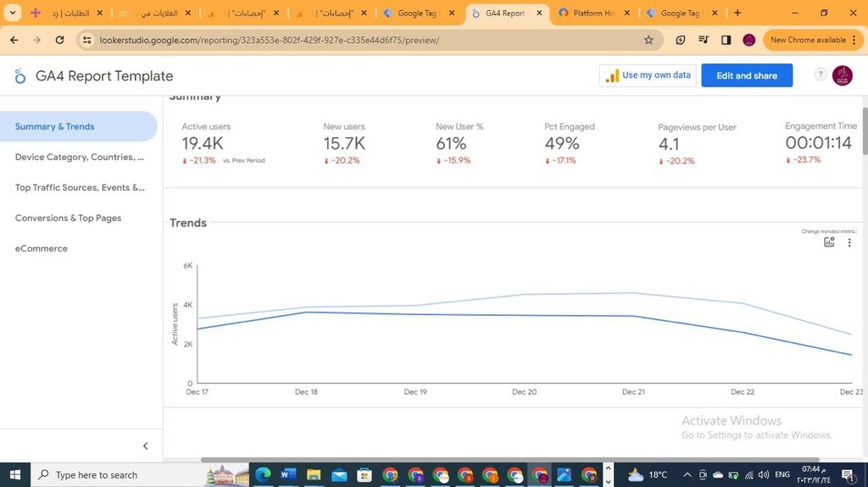Click the Engagement Time 00:01:14 value
This screenshot has width=868, height=487.
click(818, 143)
